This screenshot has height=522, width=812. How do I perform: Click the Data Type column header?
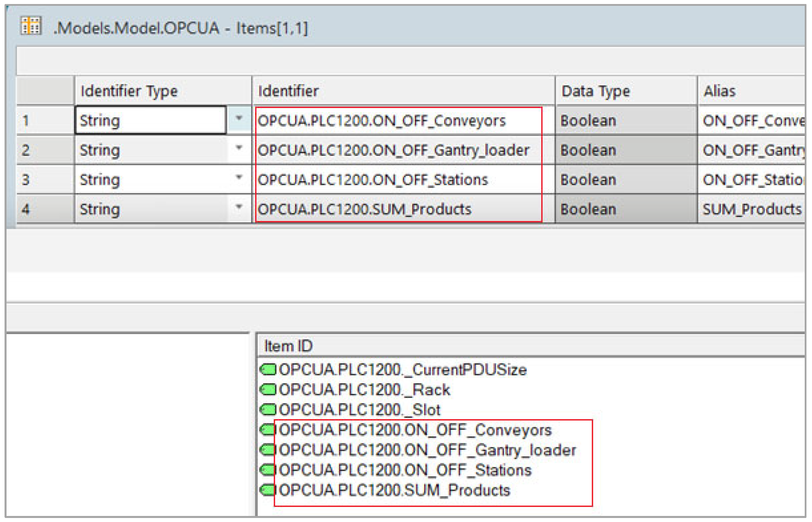pos(626,91)
